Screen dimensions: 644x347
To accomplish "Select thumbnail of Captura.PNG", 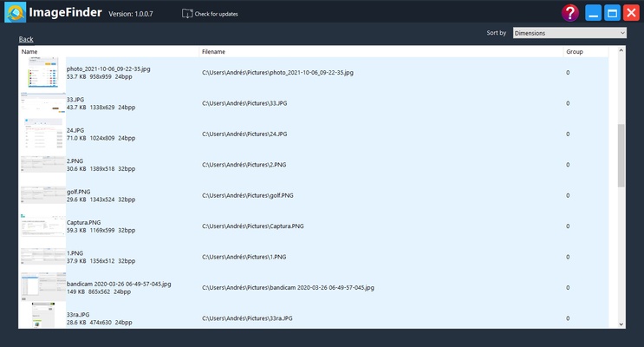I will [x=42, y=226].
